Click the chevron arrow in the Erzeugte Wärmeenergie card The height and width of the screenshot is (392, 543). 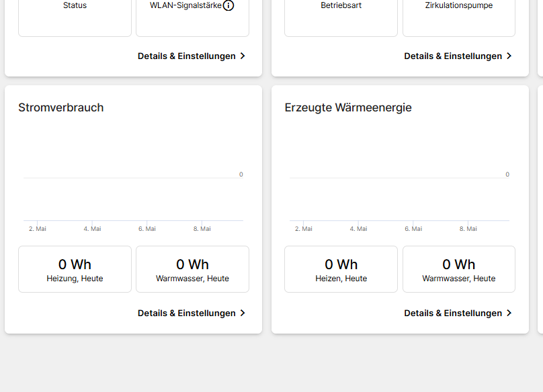[509, 313]
